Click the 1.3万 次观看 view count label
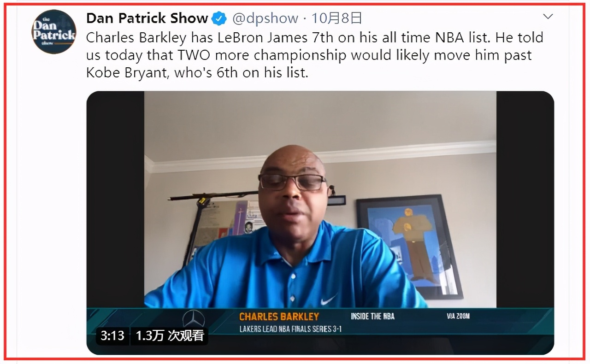590x364 pixels. (170, 335)
